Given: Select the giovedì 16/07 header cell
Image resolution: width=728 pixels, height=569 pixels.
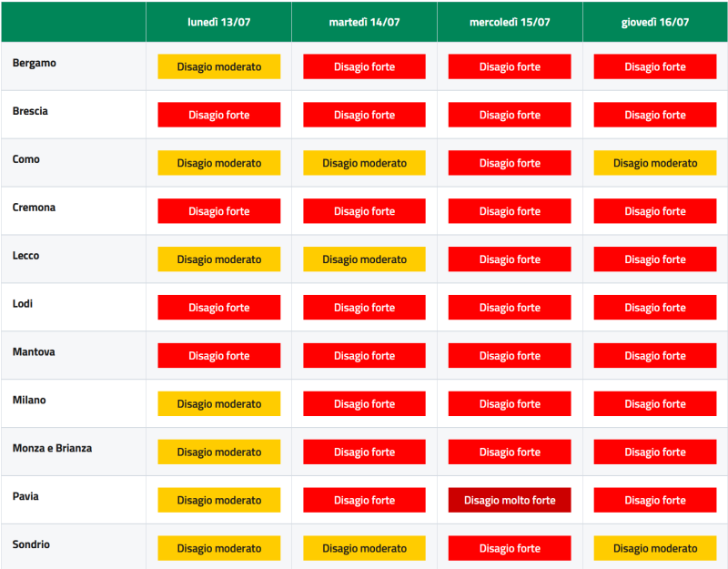Looking at the screenshot, I should point(655,22).
